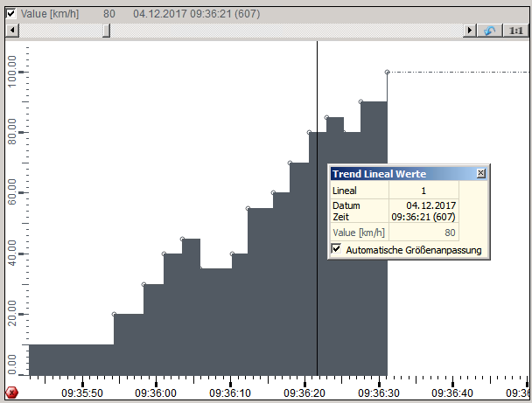
Task: Select the Lineal row value 1
Action: (423, 191)
